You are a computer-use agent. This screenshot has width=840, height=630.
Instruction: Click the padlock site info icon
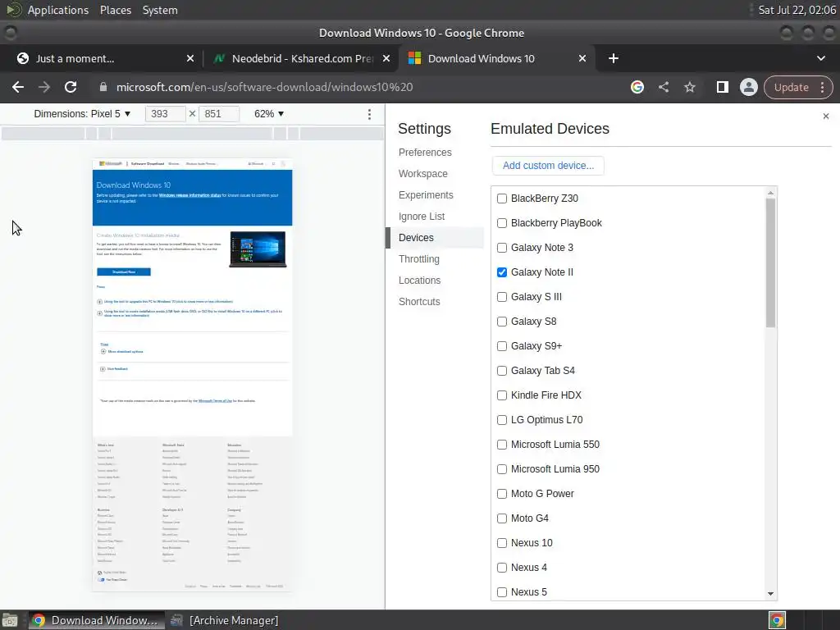tap(103, 87)
